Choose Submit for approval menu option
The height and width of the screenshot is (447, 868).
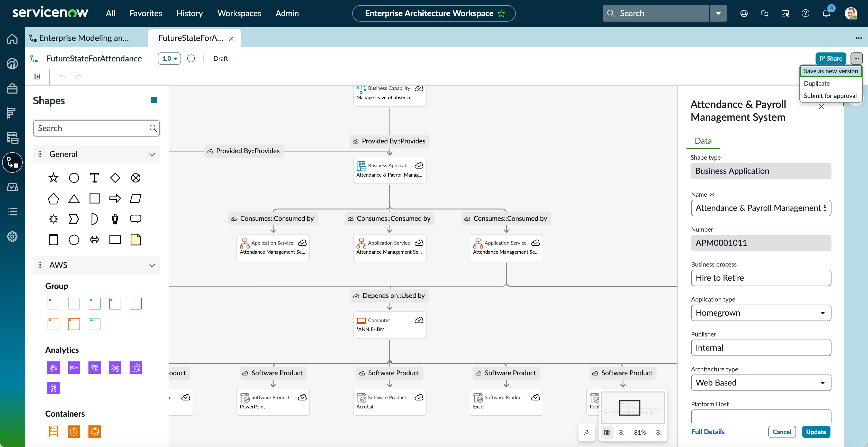coord(830,96)
